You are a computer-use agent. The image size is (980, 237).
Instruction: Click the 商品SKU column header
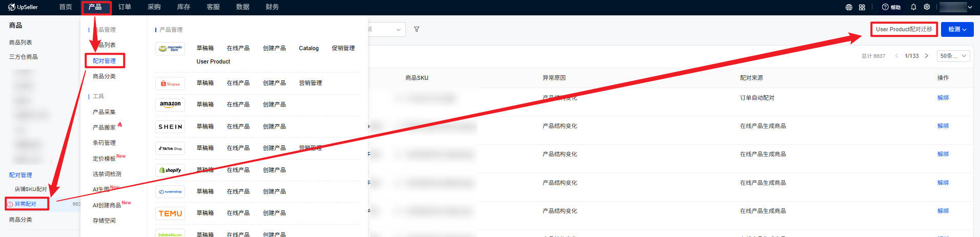(417, 78)
